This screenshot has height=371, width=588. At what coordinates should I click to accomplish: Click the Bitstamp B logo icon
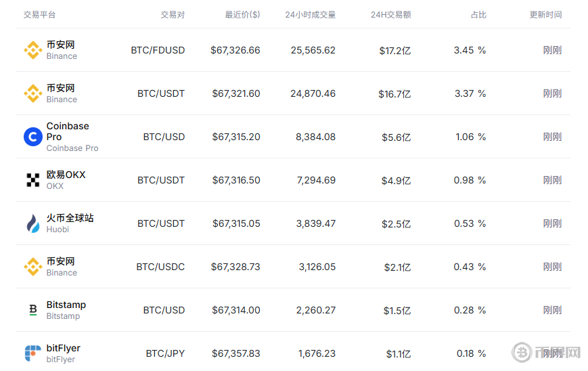pos(33,310)
